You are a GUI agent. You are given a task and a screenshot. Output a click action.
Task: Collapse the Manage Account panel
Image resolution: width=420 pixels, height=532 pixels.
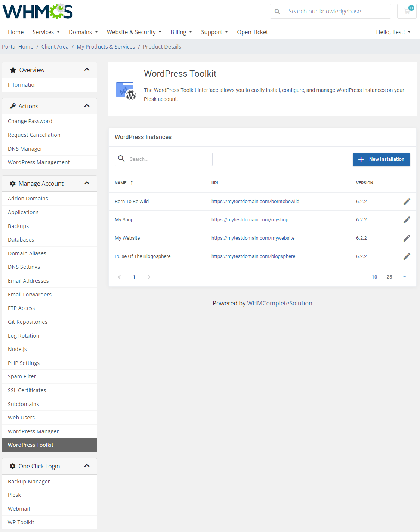pos(87,183)
